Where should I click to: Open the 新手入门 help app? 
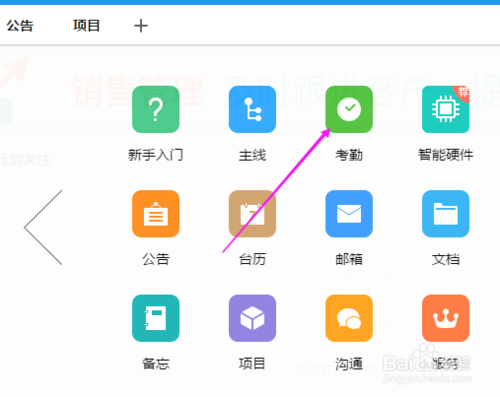tap(156, 109)
